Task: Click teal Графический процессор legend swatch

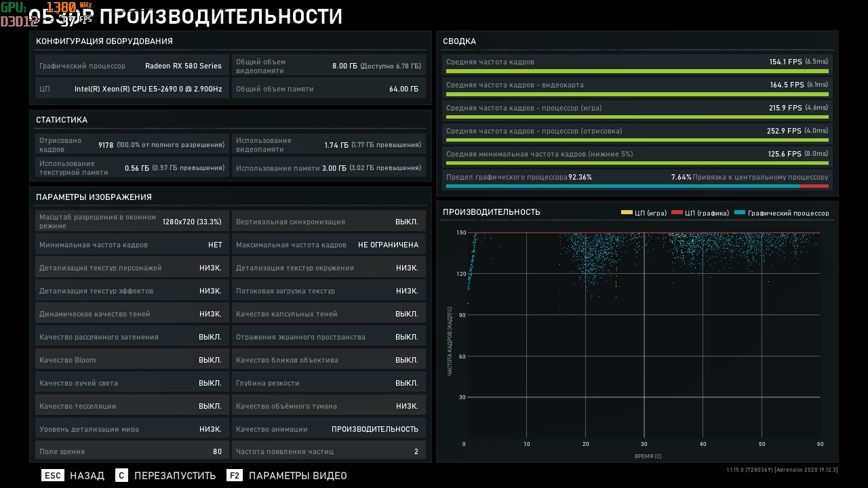Action: pyautogui.click(x=739, y=213)
